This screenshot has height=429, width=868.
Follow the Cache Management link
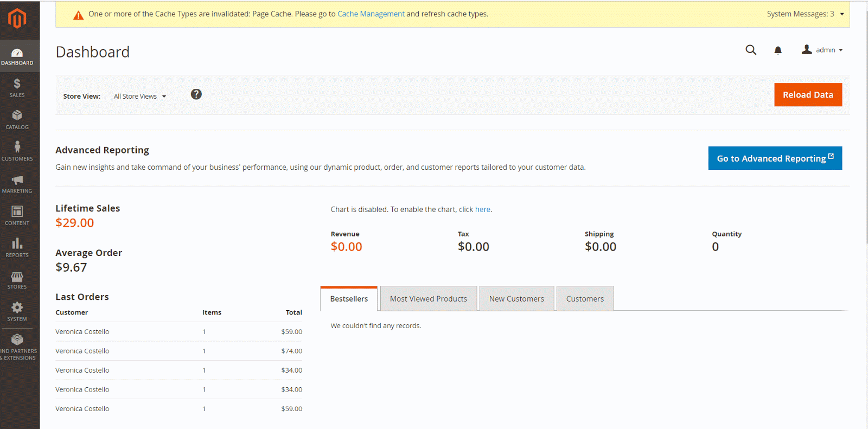pos(371,14)
